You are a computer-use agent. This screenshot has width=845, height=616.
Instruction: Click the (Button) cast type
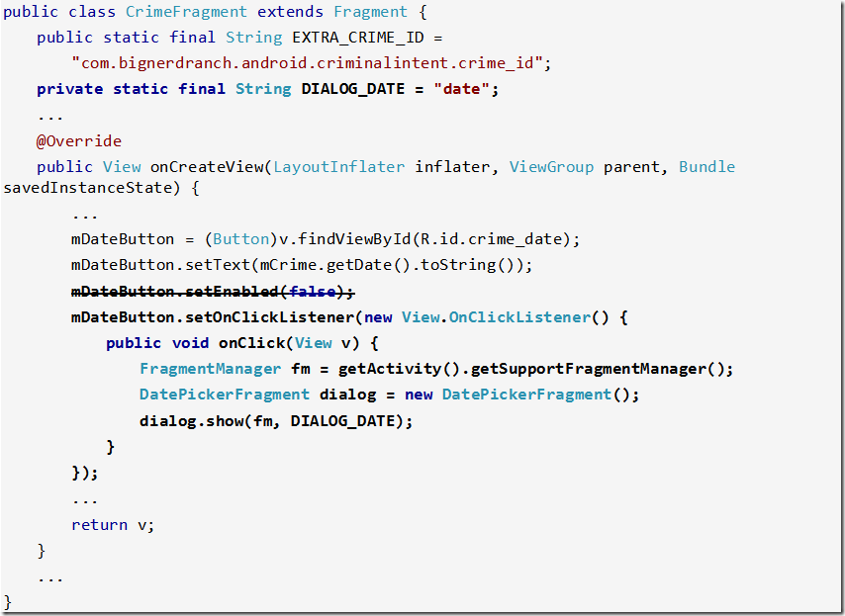pos(240,239)
